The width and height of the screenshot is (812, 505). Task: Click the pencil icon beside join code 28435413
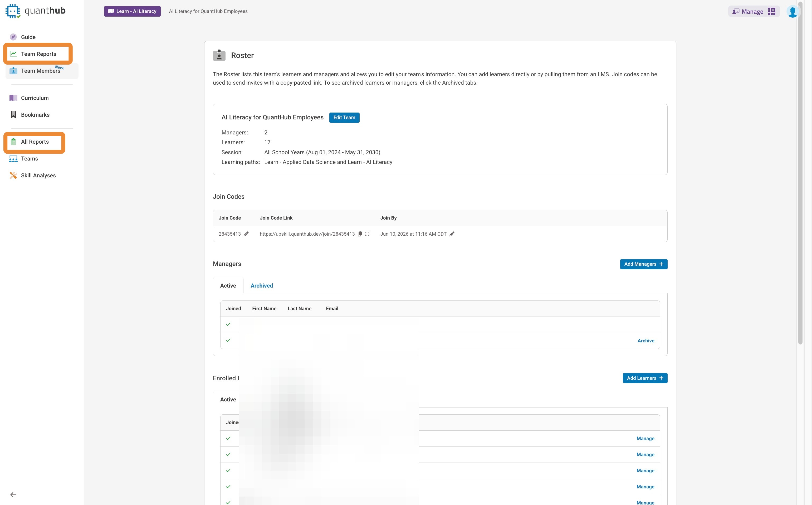point(246,234)
